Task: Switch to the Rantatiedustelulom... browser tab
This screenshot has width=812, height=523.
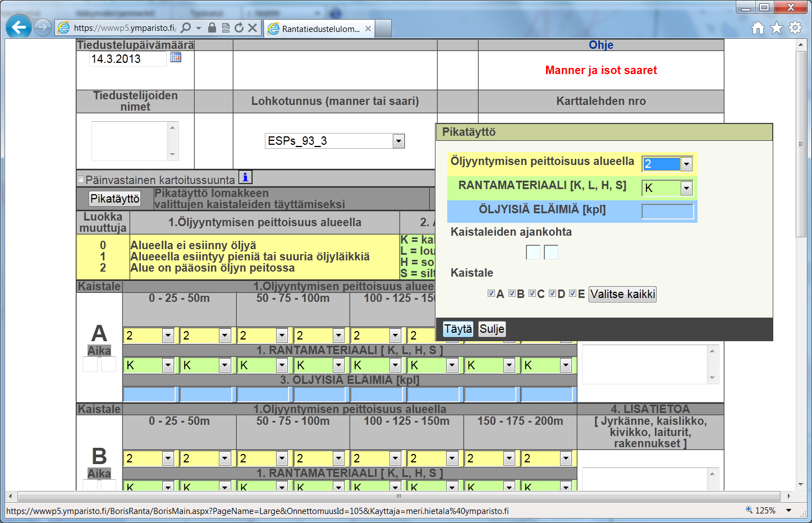Action: point(319,29)
